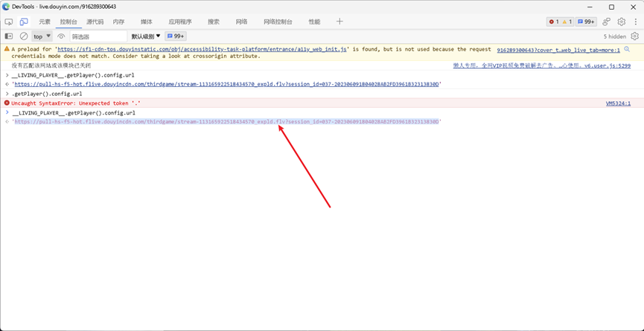This screenshot has width=644, height=331.
Task: Show the console sidebar panel icon
Action: [x=9, y=36]
